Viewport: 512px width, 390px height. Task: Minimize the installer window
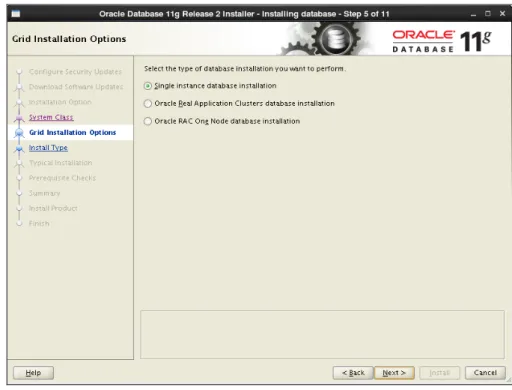click(473, 14)
